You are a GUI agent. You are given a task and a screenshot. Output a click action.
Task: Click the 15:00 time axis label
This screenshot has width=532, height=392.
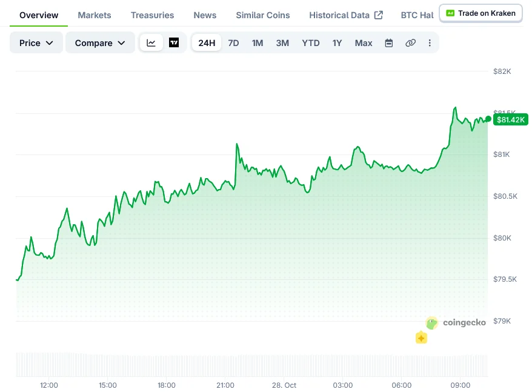point(108,385)
